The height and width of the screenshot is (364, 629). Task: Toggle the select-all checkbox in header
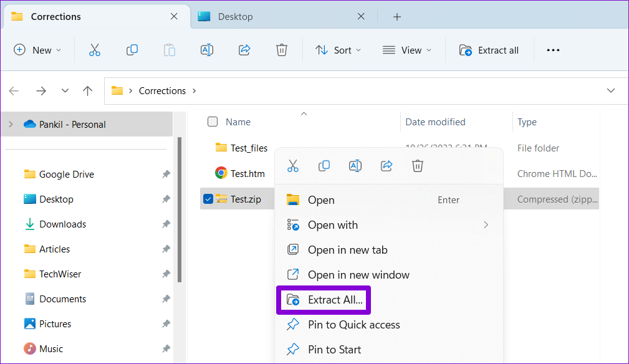pos(213,122)
